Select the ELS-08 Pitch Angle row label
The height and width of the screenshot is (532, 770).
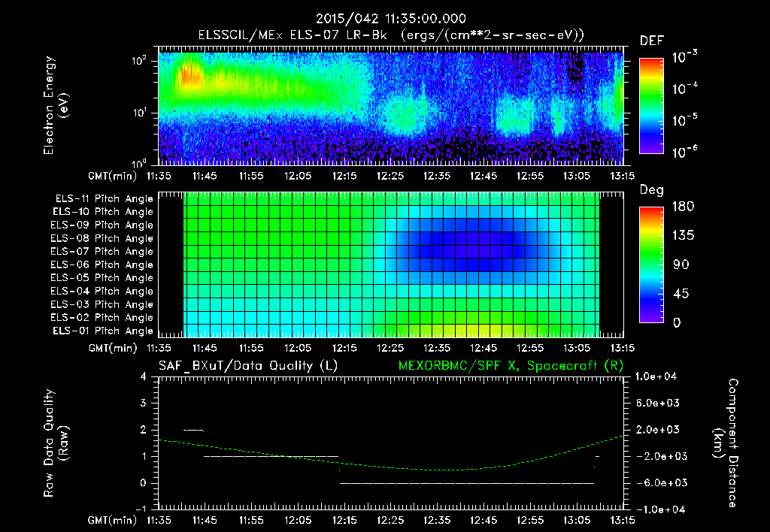[102, 238]
